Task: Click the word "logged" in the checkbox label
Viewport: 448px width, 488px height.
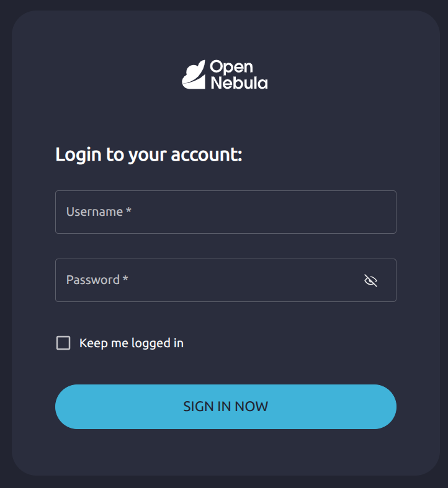Action: (151, 344)
